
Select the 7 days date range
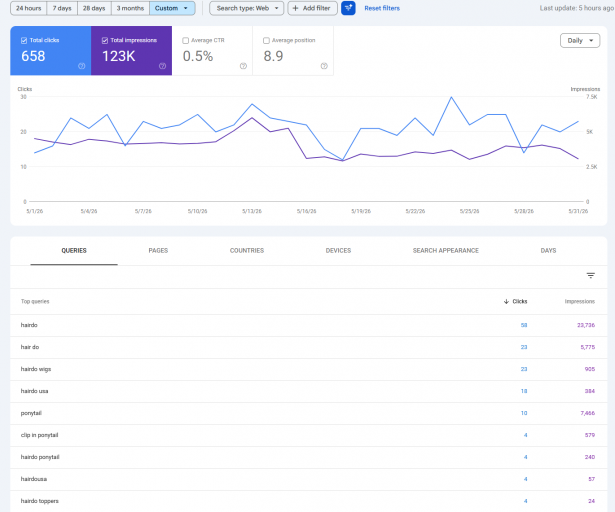[x=62, y=8]
